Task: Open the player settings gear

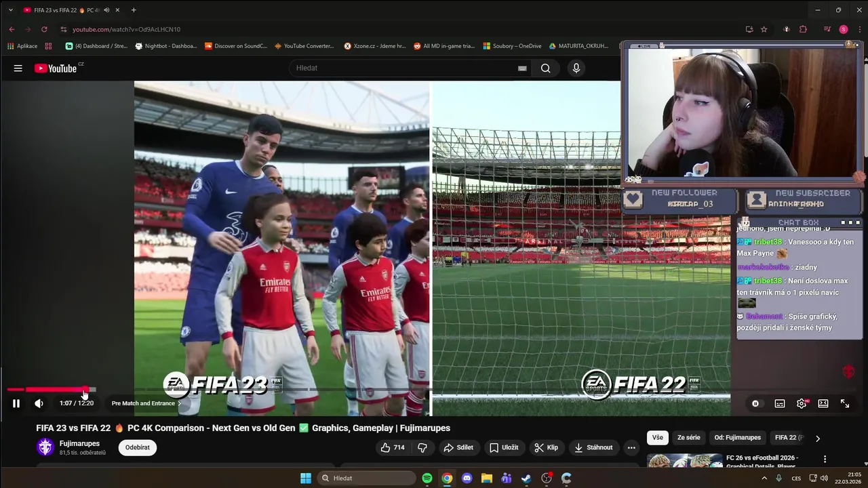Action: [x=802, y=403]
